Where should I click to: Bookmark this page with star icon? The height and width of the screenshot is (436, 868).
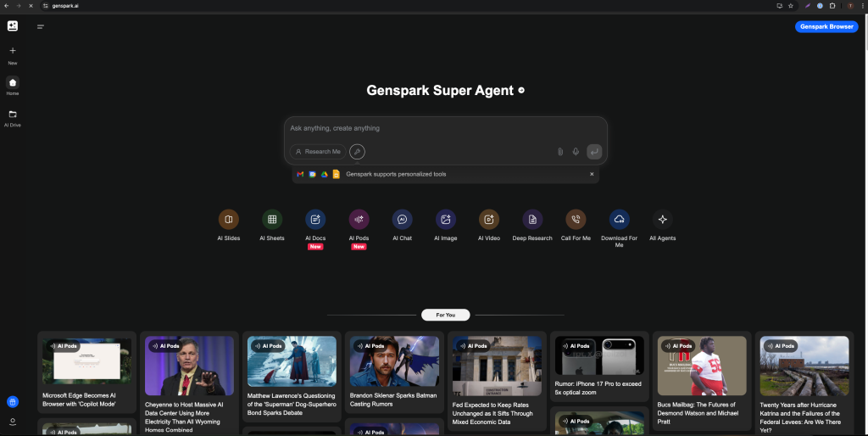(x=791, y=6)
